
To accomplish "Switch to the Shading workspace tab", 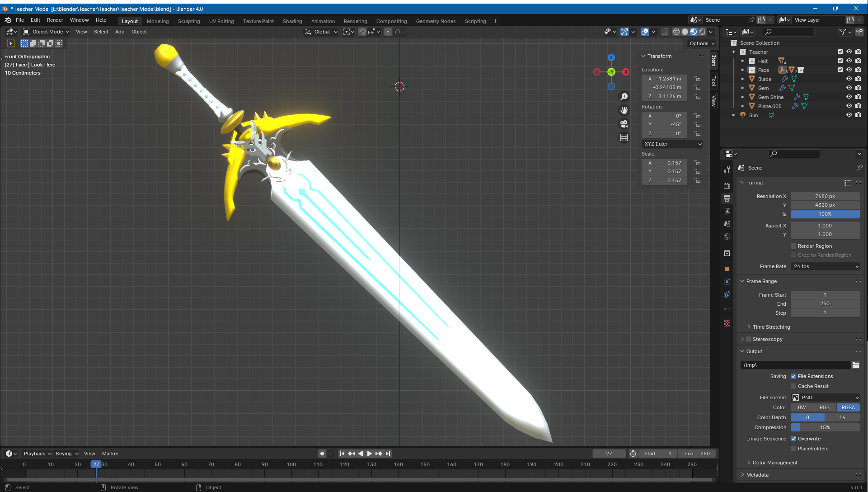I will pos(292,21).
